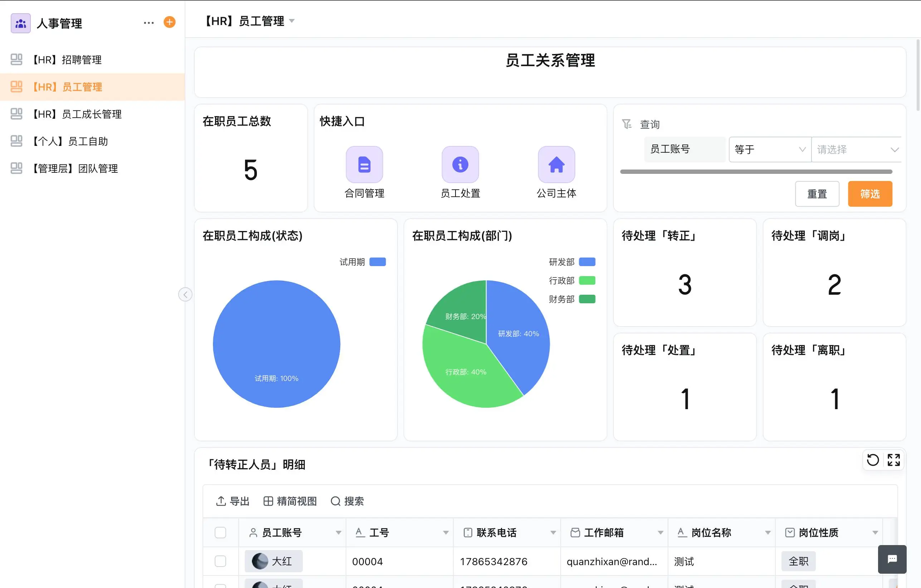Expand 待转正人员 table to fullscreen
Screen dimensions: 921x588
point(893,460)
